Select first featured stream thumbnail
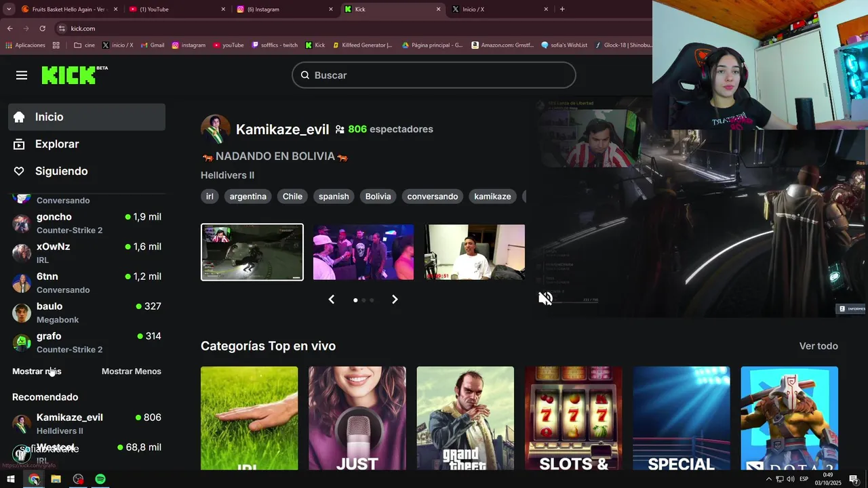This screenshot has width=868, height=488. (x=252, y=252)
